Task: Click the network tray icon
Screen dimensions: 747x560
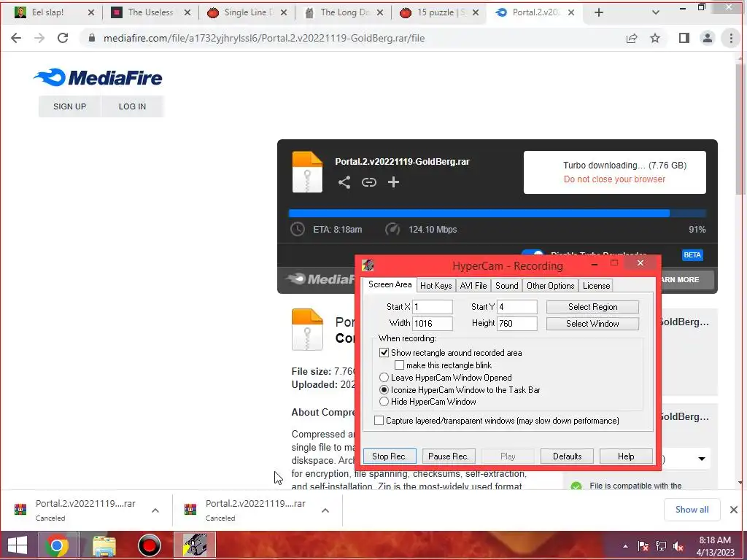Action: (x=661, y=547)
